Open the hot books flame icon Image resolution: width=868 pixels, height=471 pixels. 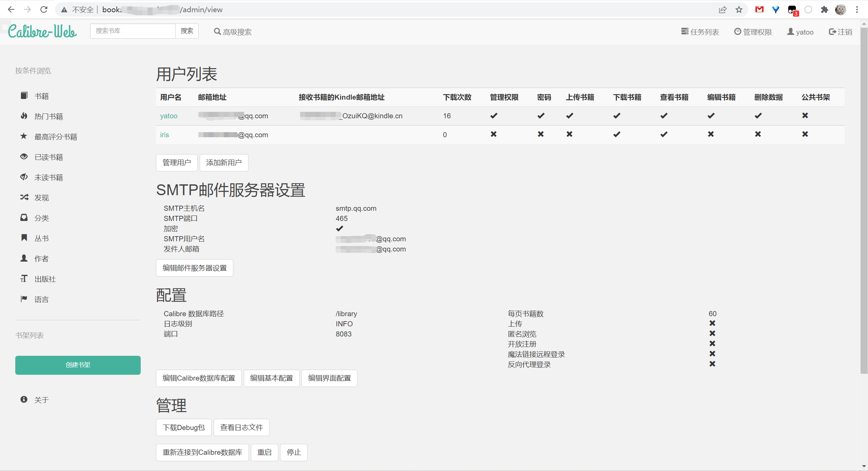click(x=24, y=116)
